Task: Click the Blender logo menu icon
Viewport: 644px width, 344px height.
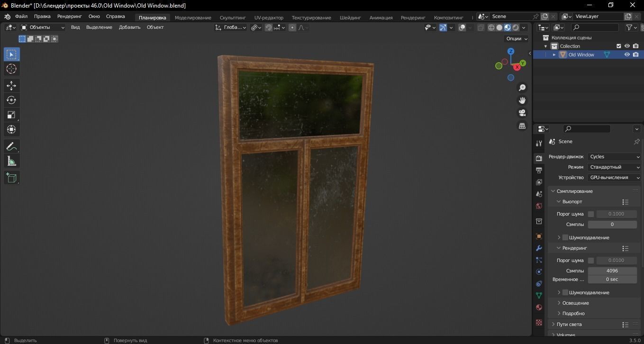Action: click(x=7, y=17)
